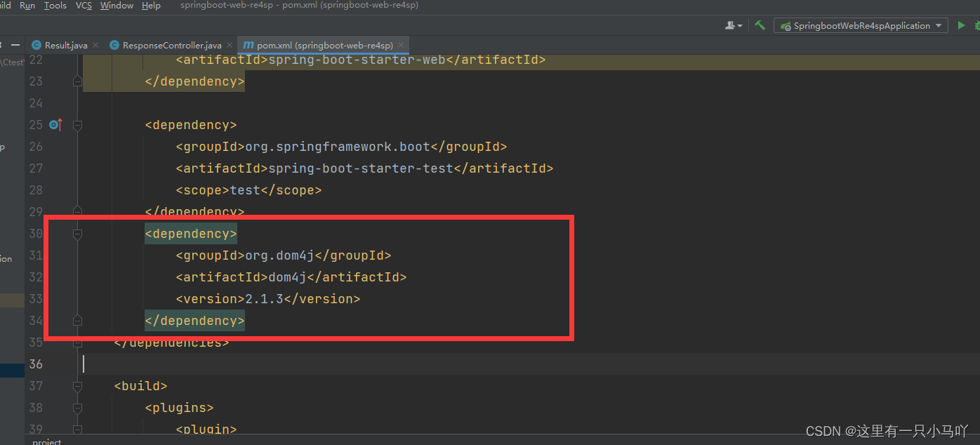Click the plugin tag on line 39
The width and height of the screenshot is (980, 445).
point(206,429)
